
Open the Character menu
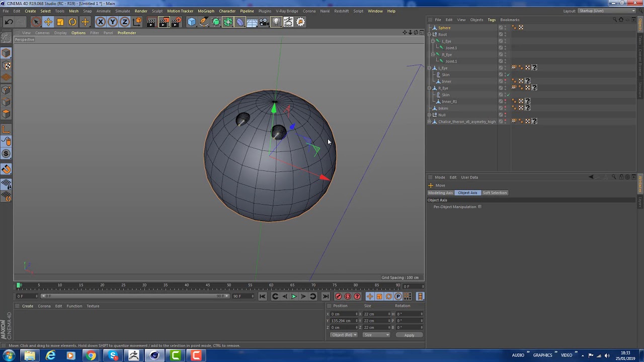227,11
